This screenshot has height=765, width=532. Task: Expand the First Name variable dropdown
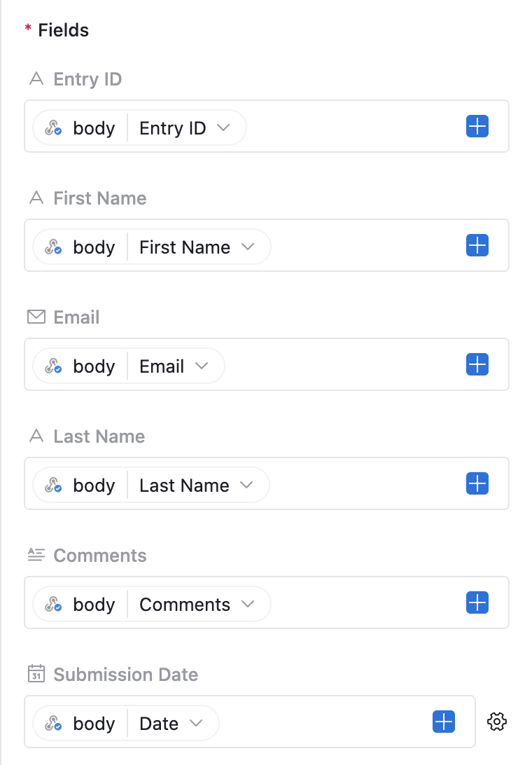point(247,247)
